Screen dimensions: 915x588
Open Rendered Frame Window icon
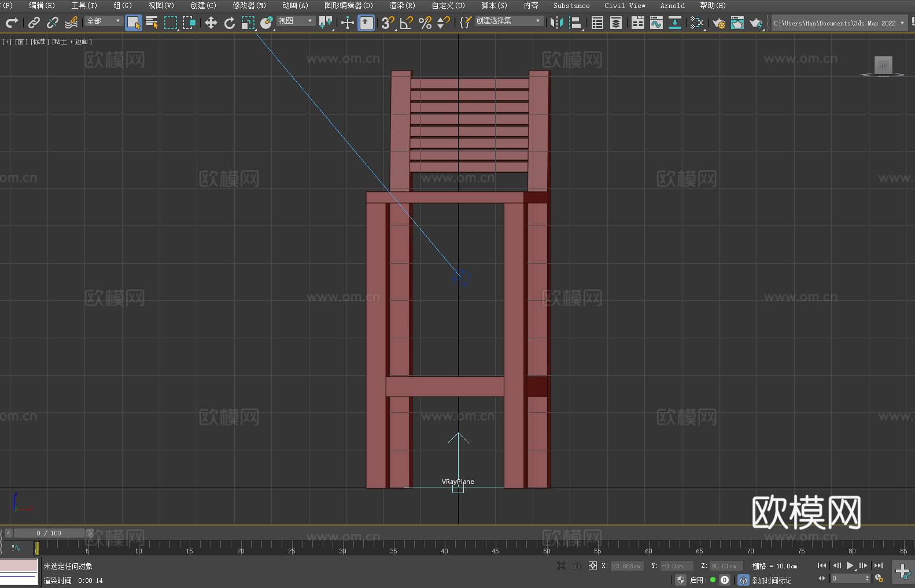point(737,23)
